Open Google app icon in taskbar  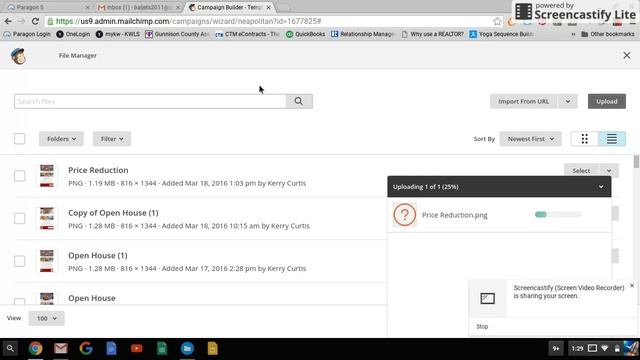point(86,348)
